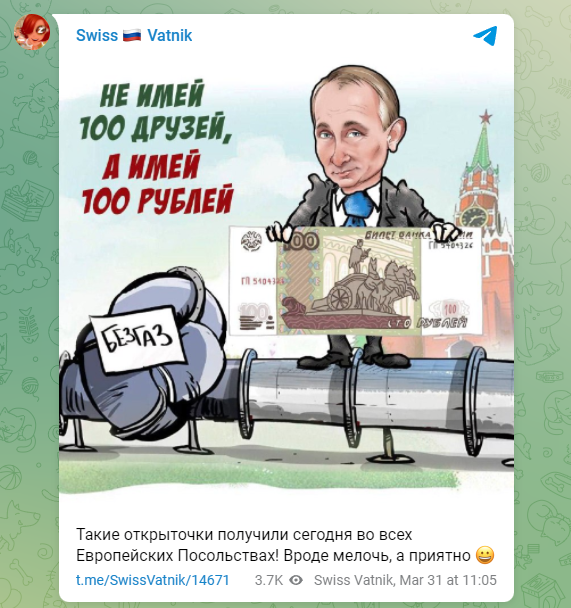Click the caricature's blue tie
Image resolution: width=571 pixels, height=608 pixels.
[356, 208]
